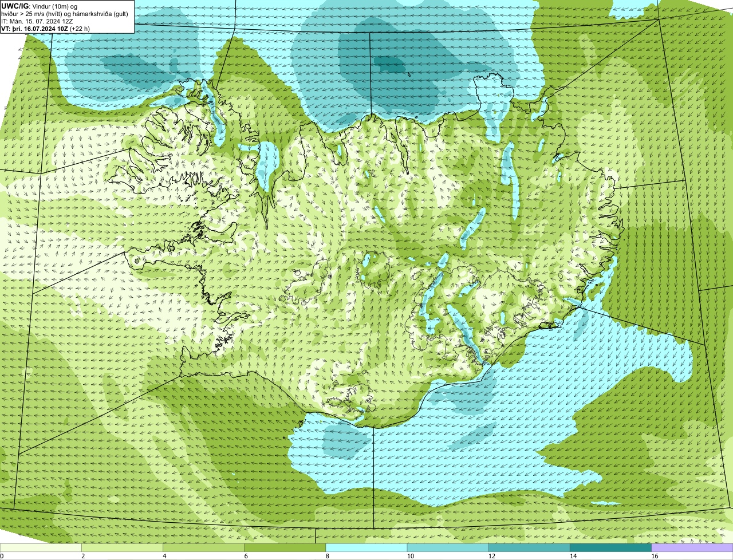The image size is (733, 560).
Task: Click the 12–14 m/s teal legend band
Action: (529, 548)
